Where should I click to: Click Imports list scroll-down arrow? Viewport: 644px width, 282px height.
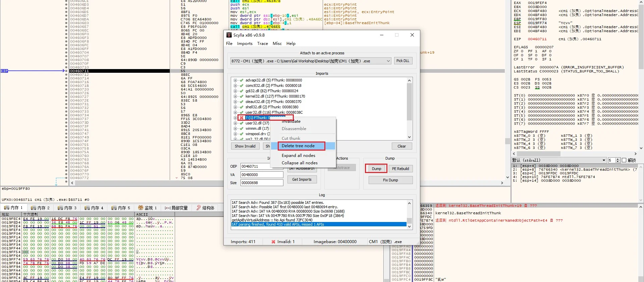(409, 137)
